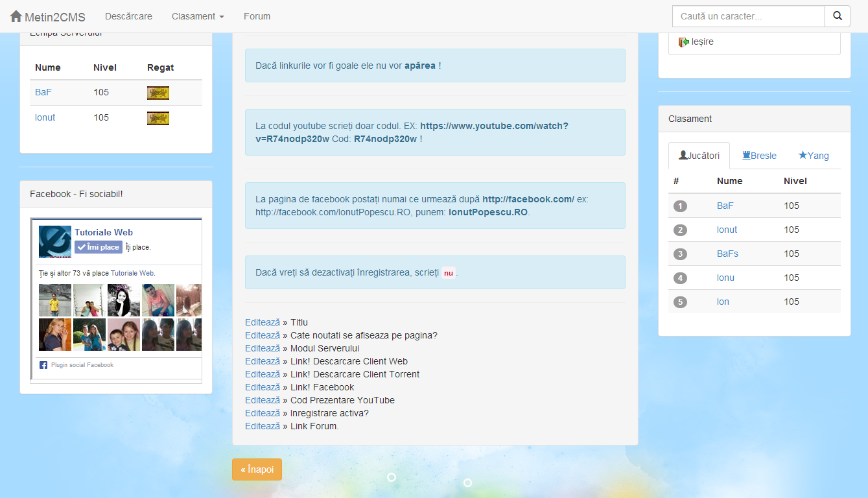Click the Facebook icon in the plugin footer

tap(43, 364)
